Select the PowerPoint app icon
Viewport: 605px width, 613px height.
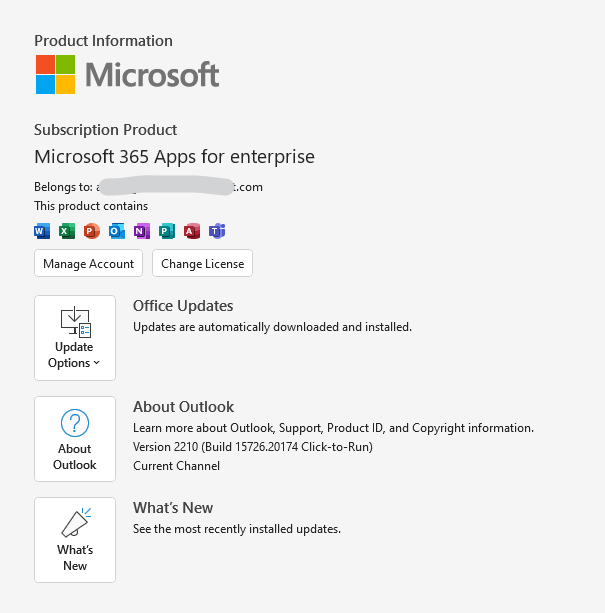pyautogui.click(x=92, y=231)
